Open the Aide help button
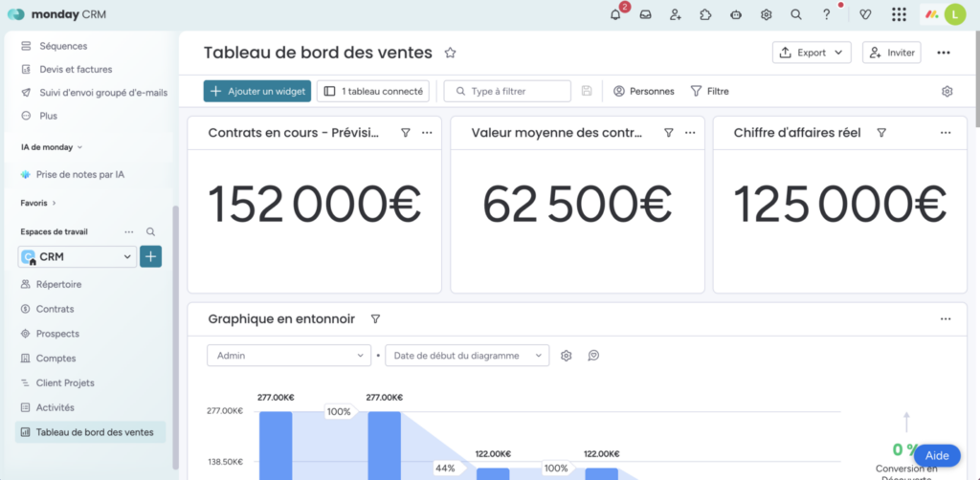This screenshot has height=480, width=980. [937, 456]
